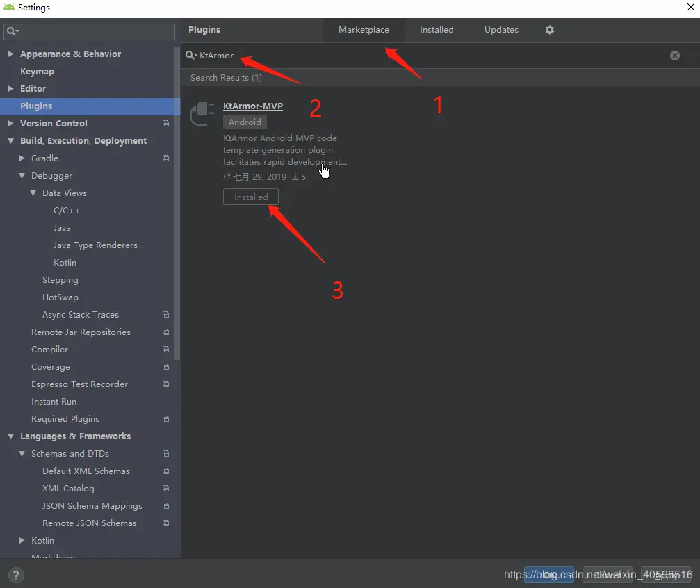Viewport: 700px width, 588px height.
Task: Click the project-level icon beside Version Control
Action: tap(165, 123)
